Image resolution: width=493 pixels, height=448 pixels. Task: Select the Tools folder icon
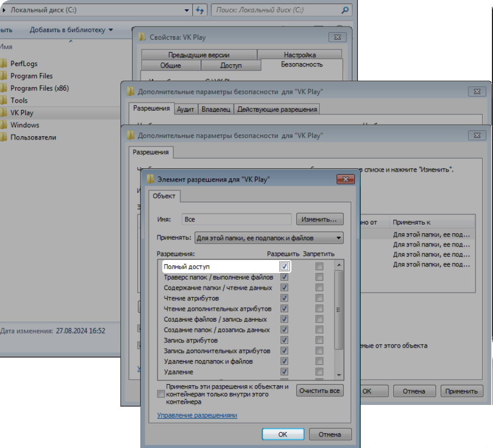(x=4, y=100)
